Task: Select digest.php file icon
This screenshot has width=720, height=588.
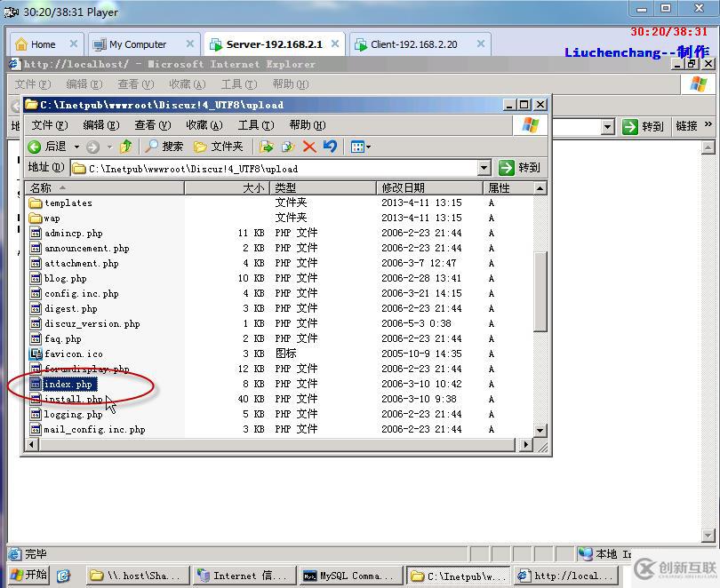Action: [x=36, y=309]
